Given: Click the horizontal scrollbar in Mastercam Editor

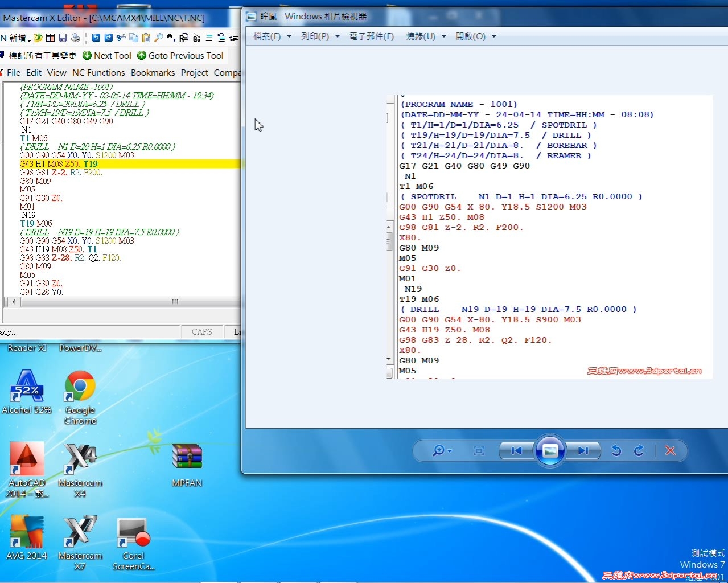Looking at the screenshot, I should point(122,302).
